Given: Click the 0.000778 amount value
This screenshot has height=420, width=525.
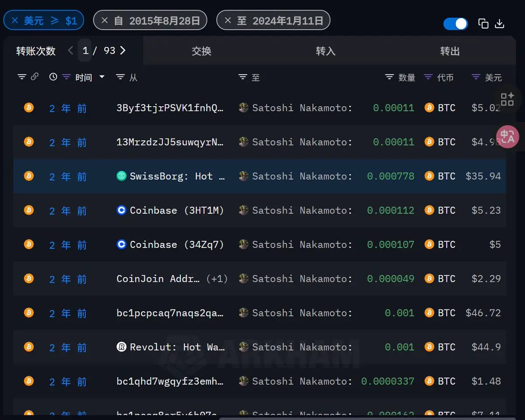Looking at the screenshot, I should [x=391, y=176].
